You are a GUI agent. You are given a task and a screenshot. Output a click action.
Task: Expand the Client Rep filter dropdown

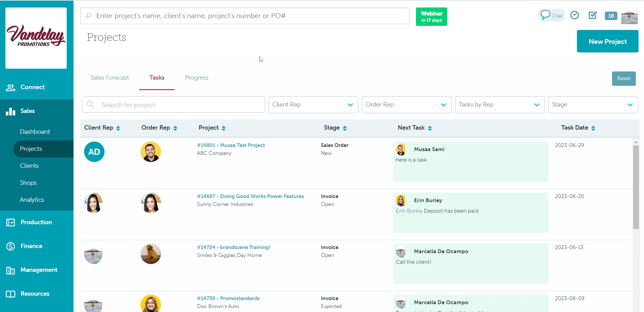click(x=313, y=105)
